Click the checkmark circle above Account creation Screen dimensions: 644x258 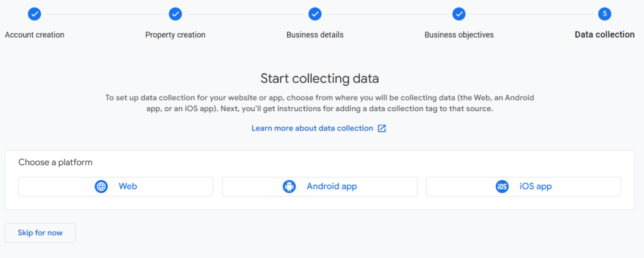(35, 14)
